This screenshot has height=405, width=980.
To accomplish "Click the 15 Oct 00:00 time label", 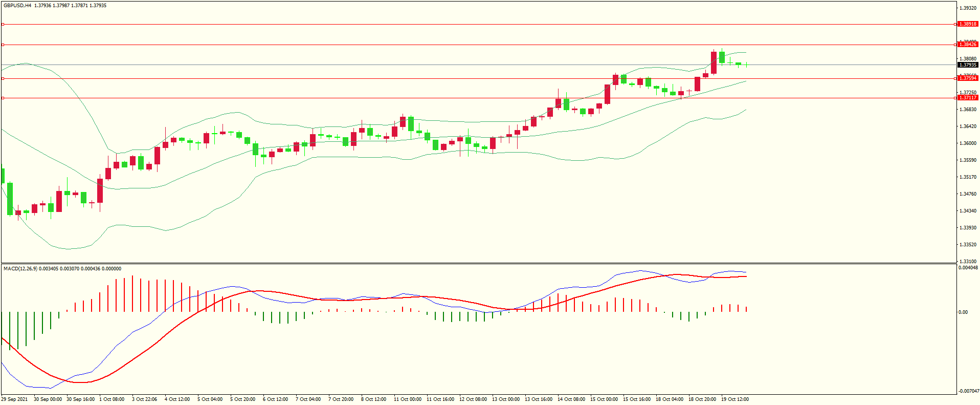I will point(604,399).
